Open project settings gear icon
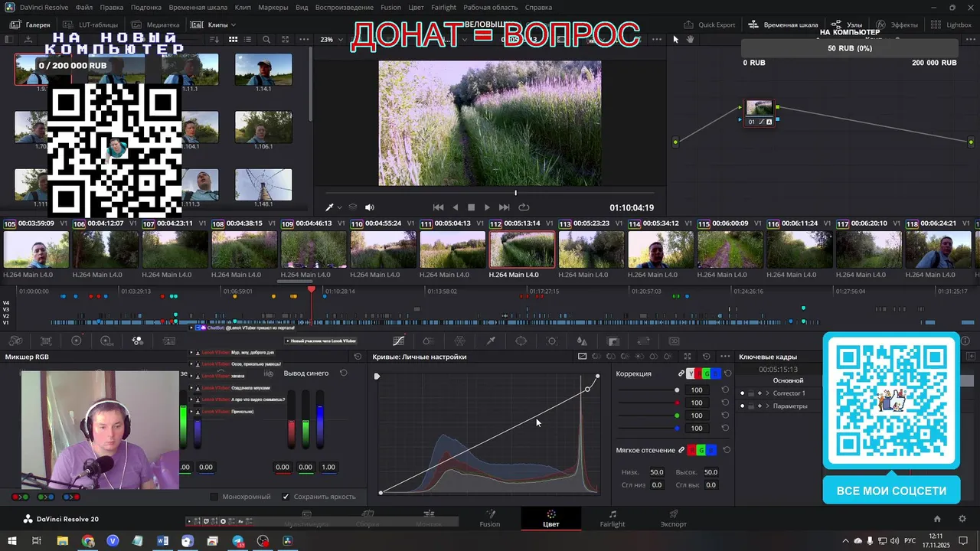The width and height of the screenshot is (980, 551). tap(962, 519)
